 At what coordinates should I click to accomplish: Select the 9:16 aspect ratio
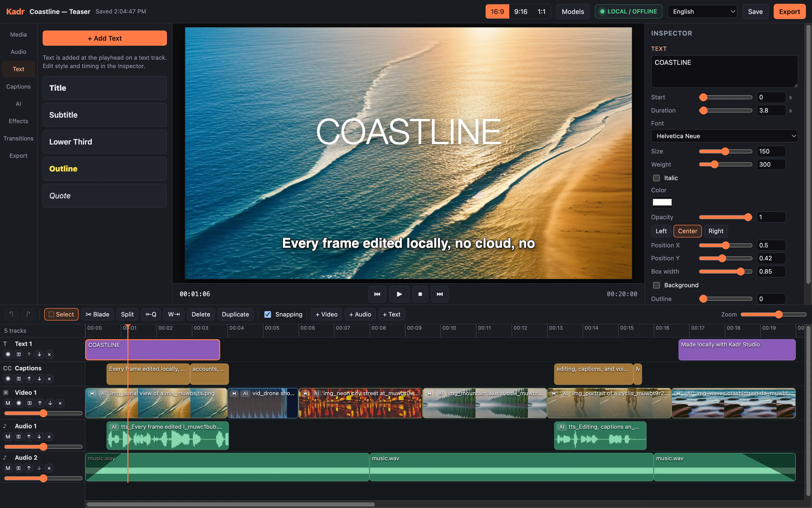click(x=521, y=11)
